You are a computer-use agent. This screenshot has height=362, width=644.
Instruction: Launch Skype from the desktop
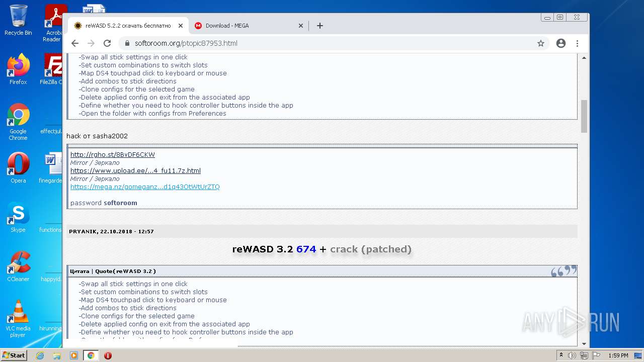[18, 217]
